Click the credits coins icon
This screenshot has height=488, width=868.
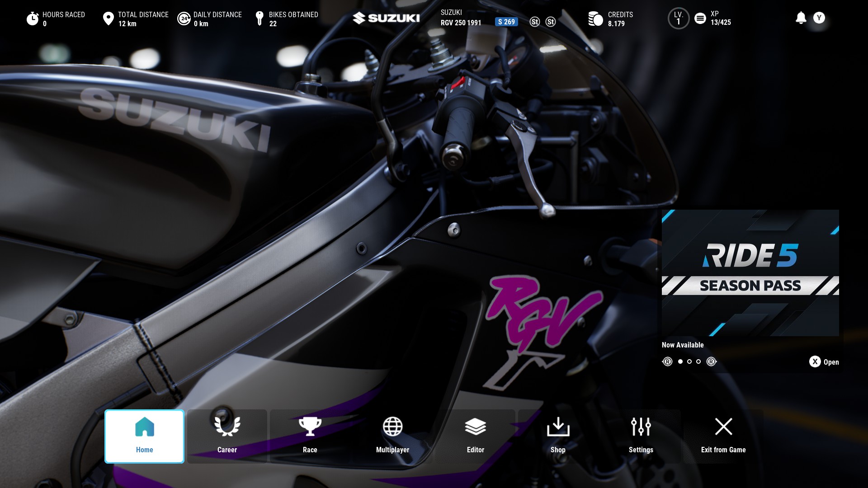tap(595, 19)
